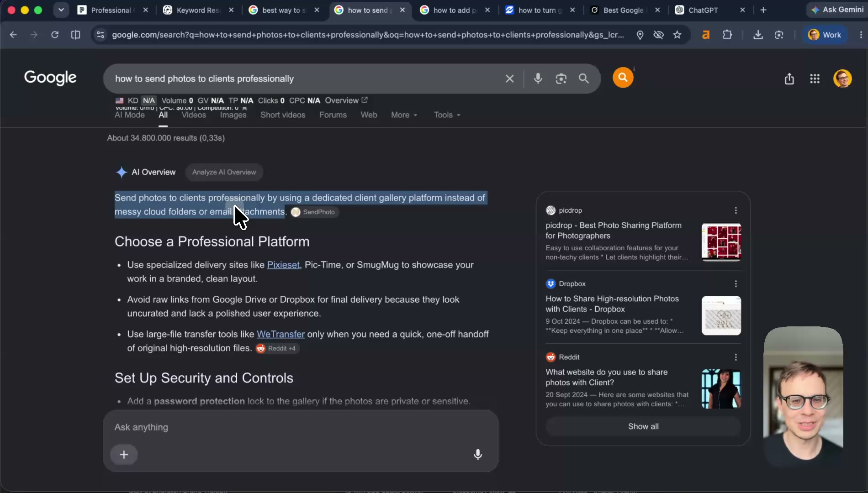The height and width of the screenshot is (493, 868).
Task: Click the Reddit result thumbnail
Action: point(721,389)
